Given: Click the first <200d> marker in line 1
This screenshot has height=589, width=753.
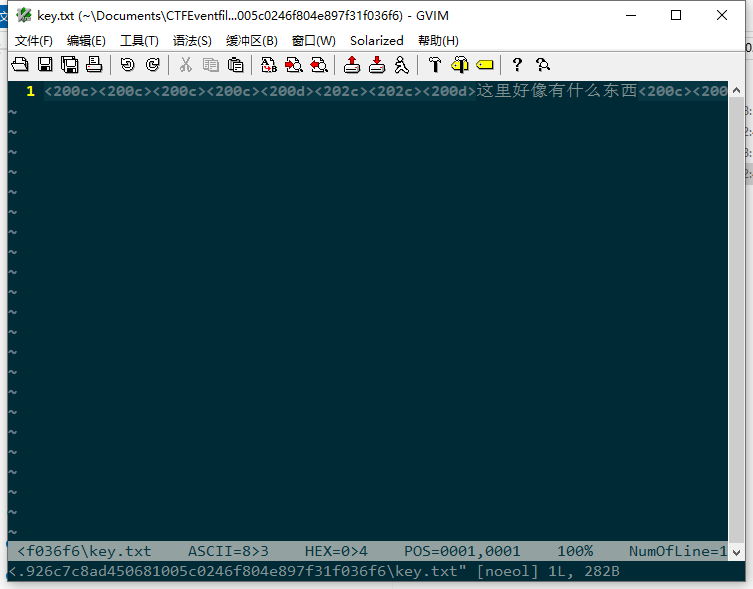Looking at the screenshot, I should [x=287, y=91].
